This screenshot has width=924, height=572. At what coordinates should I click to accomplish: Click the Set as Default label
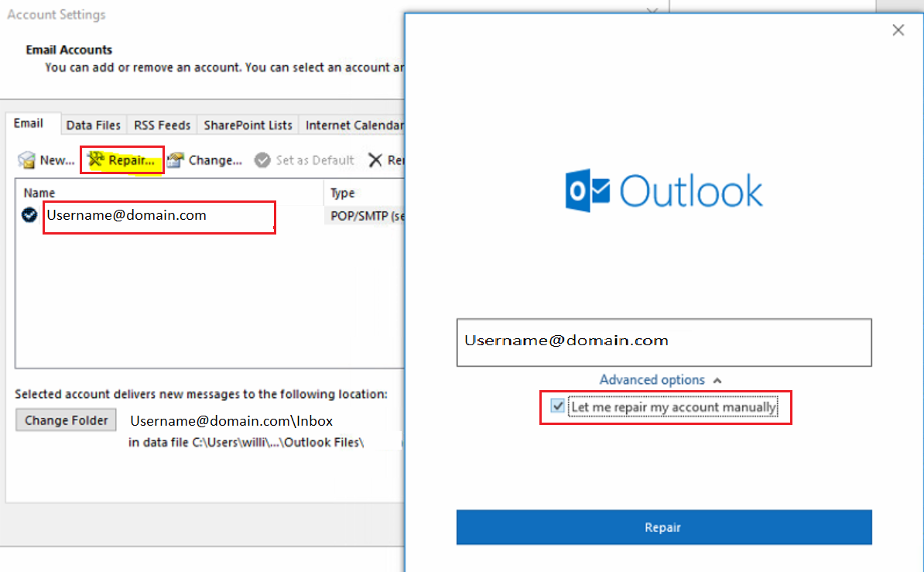click(315, 160)
